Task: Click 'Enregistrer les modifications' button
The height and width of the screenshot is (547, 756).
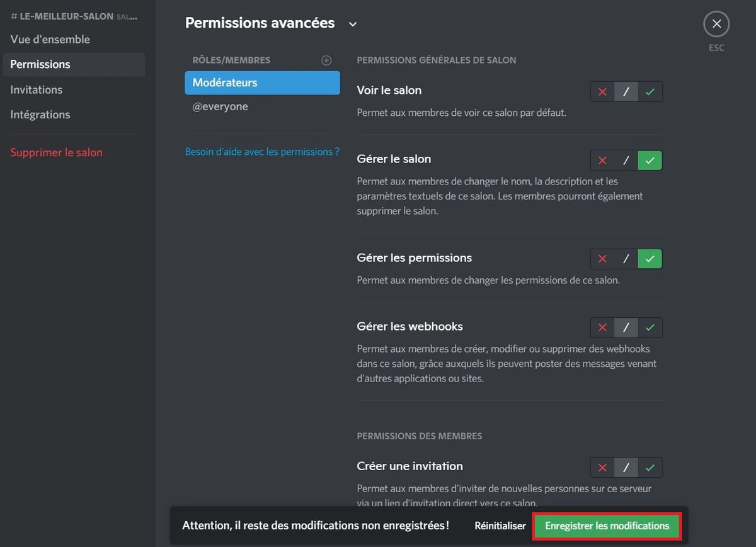Action: (607, 526)
